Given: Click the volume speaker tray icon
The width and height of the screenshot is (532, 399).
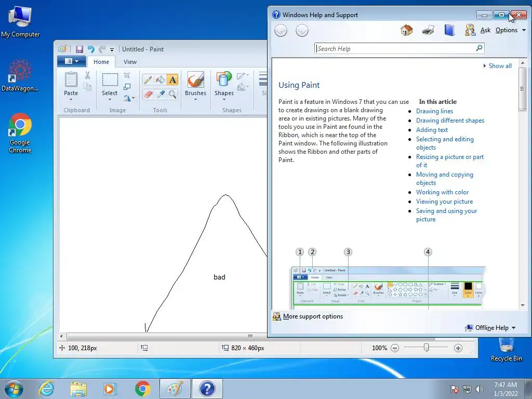Looking at the screenshot, I should 480,389.
